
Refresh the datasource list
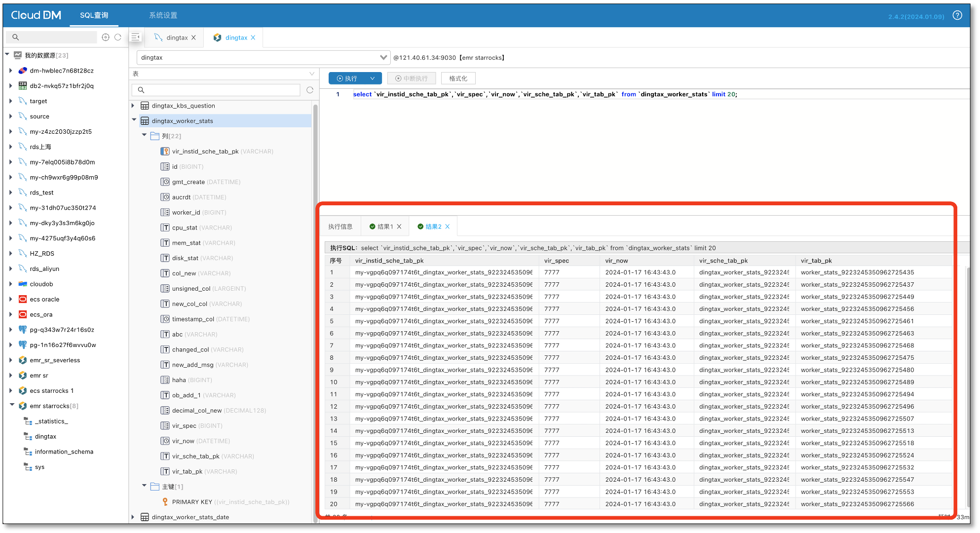click(118, 37)
